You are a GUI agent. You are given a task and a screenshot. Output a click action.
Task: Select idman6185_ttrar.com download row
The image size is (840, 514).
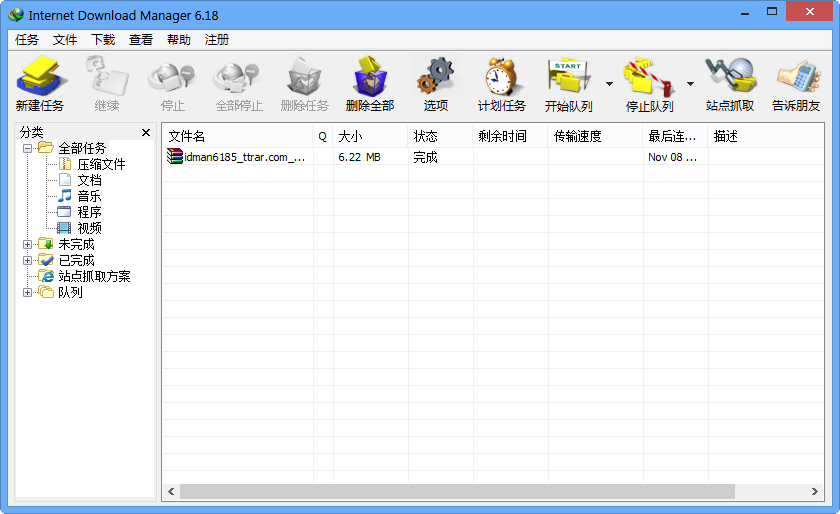(x=493, y=157)
